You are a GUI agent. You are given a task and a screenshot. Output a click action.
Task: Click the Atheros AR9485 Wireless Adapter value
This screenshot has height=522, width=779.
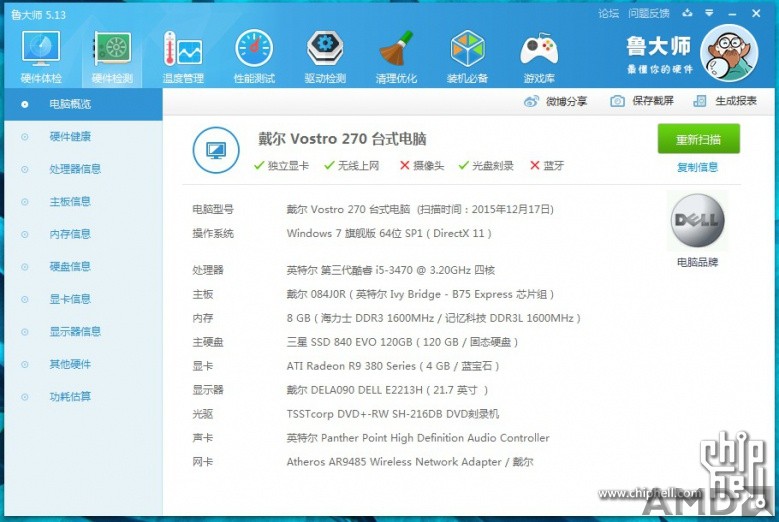tap(410, 462)
